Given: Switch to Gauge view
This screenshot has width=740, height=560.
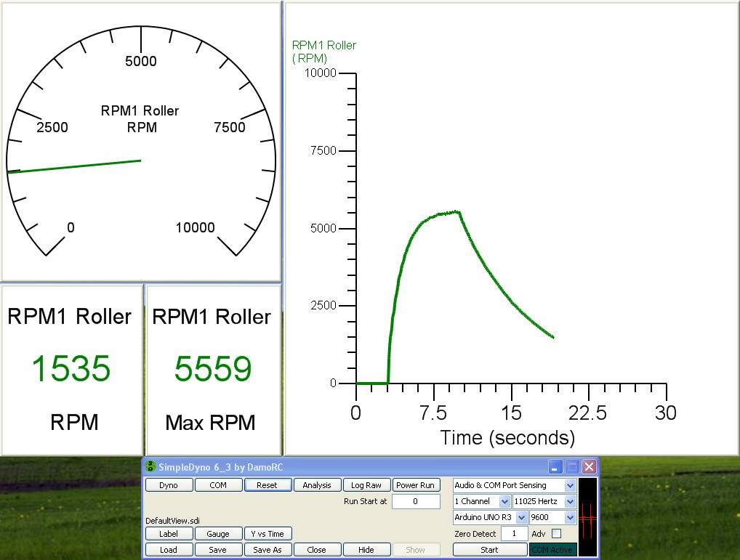Looking at the screenshot, I should (x=218, y=533).
